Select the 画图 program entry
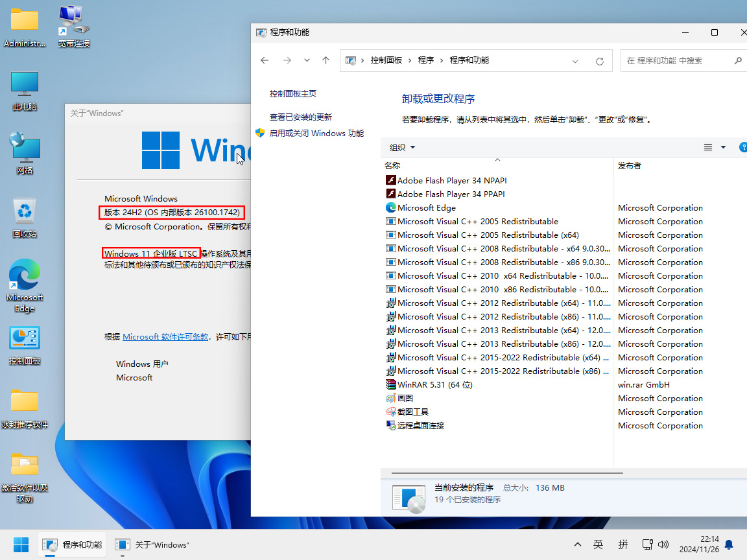 405,398
